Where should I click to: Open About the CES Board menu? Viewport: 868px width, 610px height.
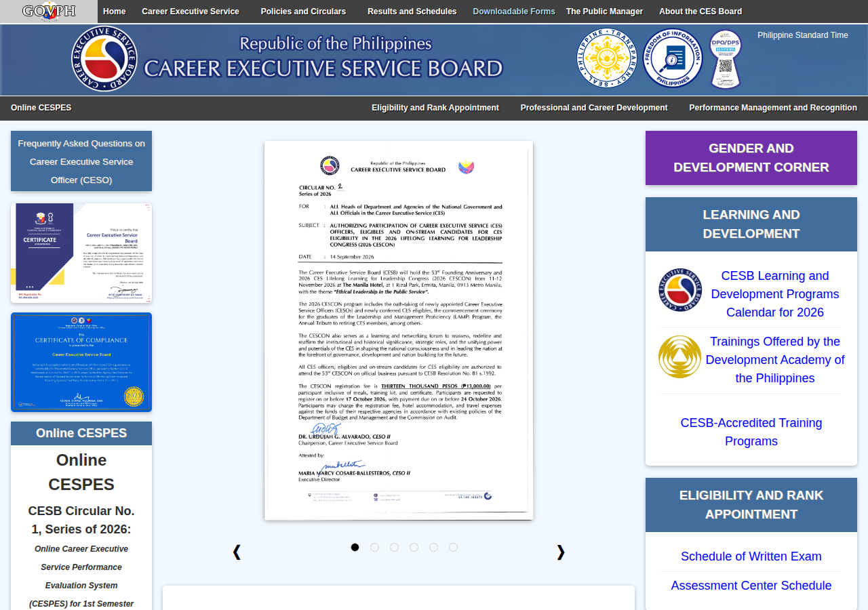701,12
